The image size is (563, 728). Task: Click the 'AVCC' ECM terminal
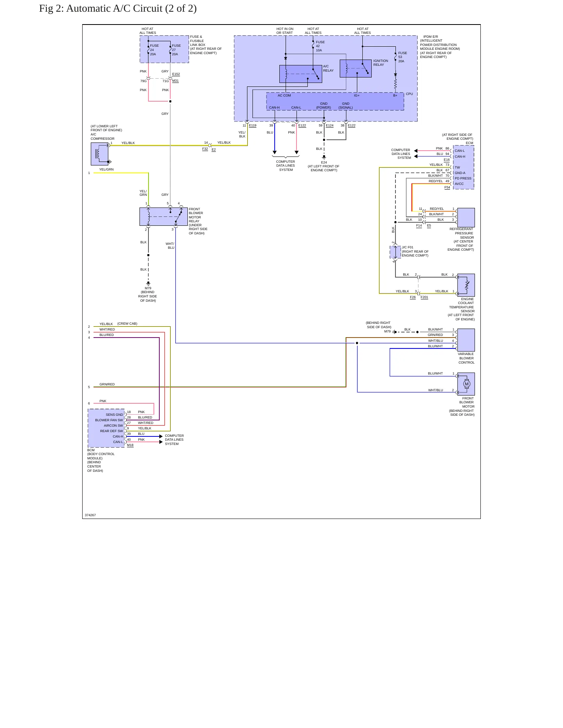(x=459, y=184)
